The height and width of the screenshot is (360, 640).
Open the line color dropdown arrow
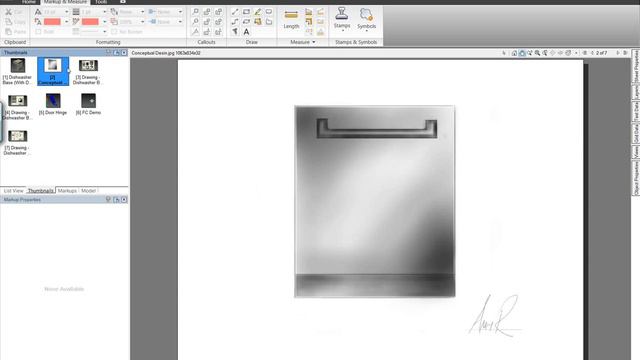pos(104,22)
